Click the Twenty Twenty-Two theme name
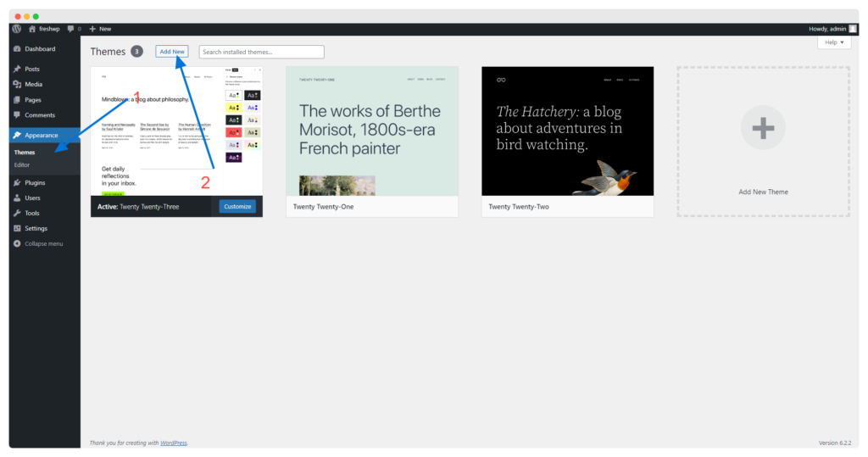 click(x=519, y=207)
